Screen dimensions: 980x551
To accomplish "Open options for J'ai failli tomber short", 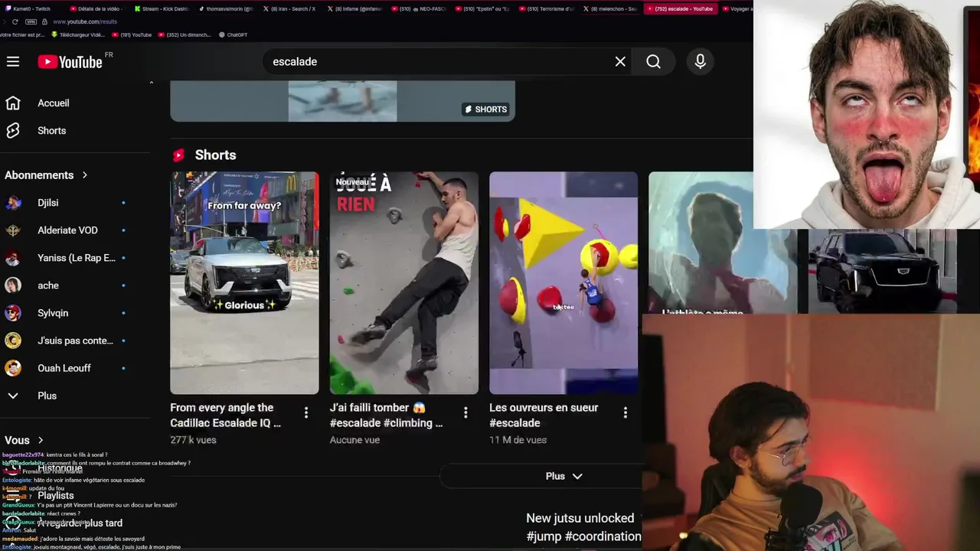I will (465, 412).
